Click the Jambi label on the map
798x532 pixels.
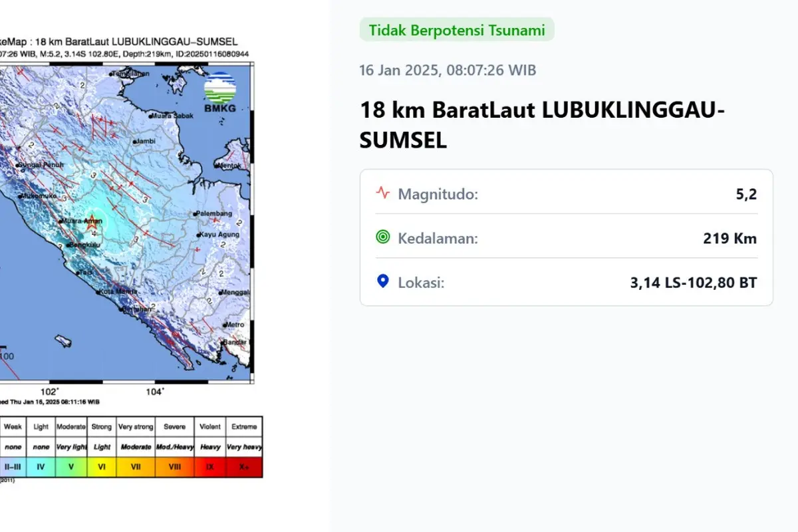145,142
